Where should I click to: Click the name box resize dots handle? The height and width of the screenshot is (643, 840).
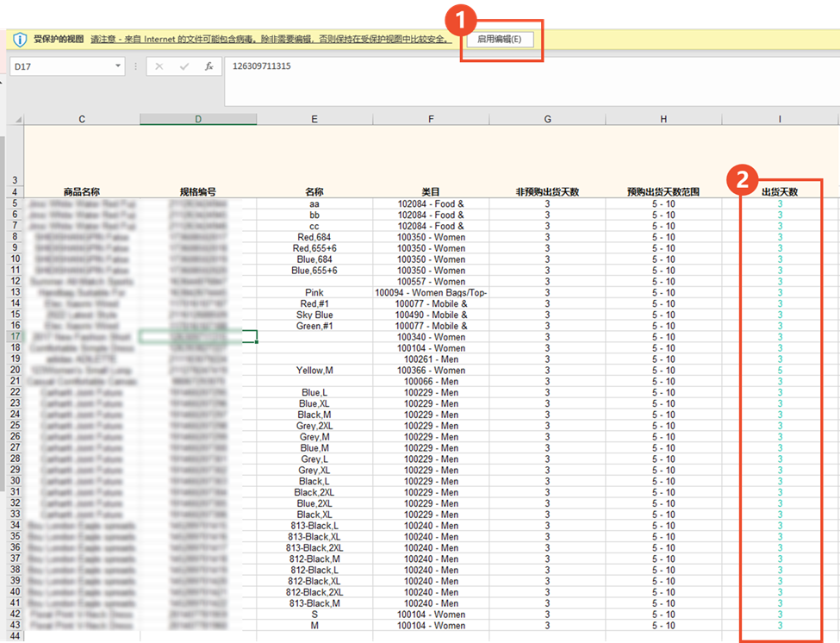pos(135,66)
